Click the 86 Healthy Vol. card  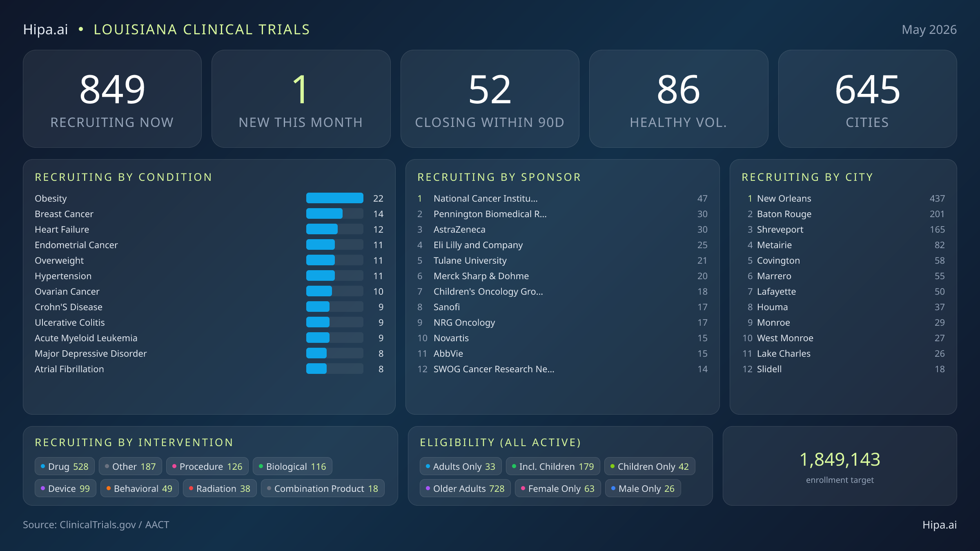[x=679, y=99]
